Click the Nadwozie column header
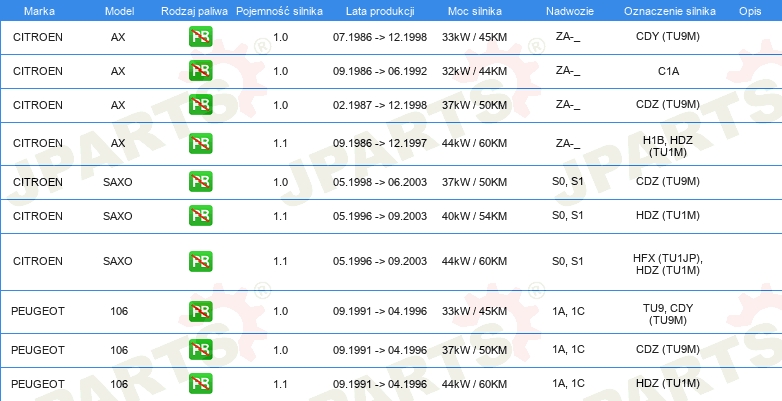This screenshot has height=401, width=782. pos(570,11)
